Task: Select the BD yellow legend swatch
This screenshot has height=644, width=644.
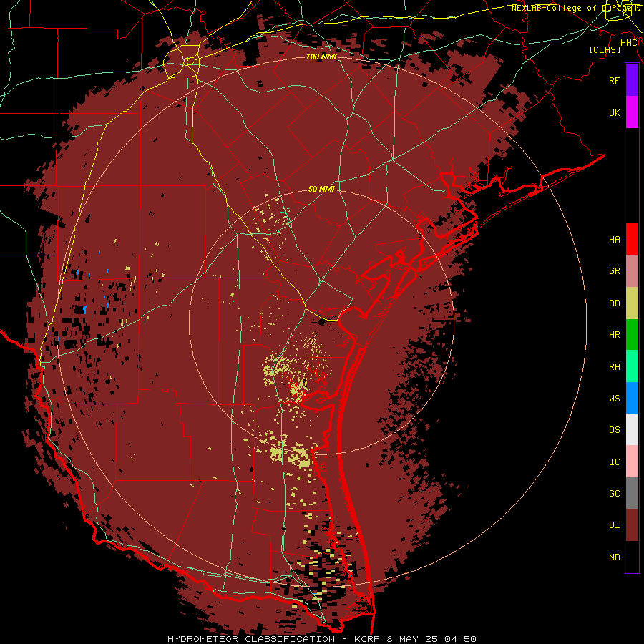Action: click(632, 303)
